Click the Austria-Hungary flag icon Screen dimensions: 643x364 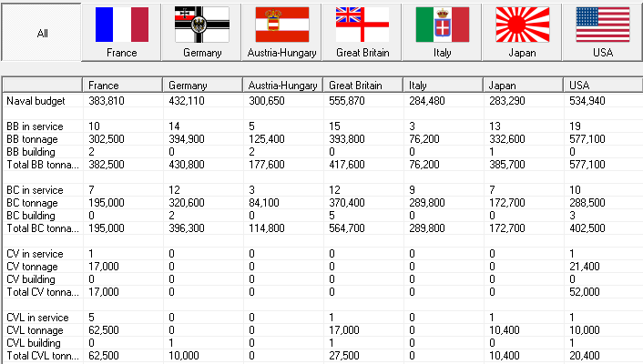[281, 25]
